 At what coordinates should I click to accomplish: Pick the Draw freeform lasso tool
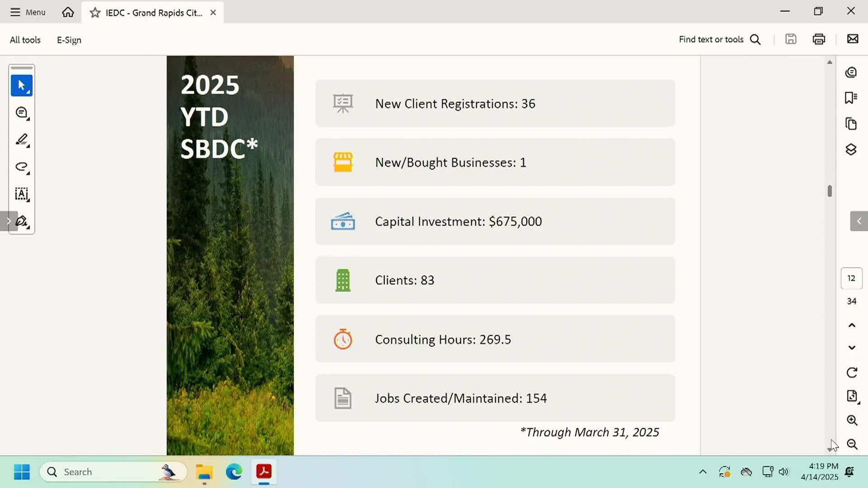click(22, 167)
